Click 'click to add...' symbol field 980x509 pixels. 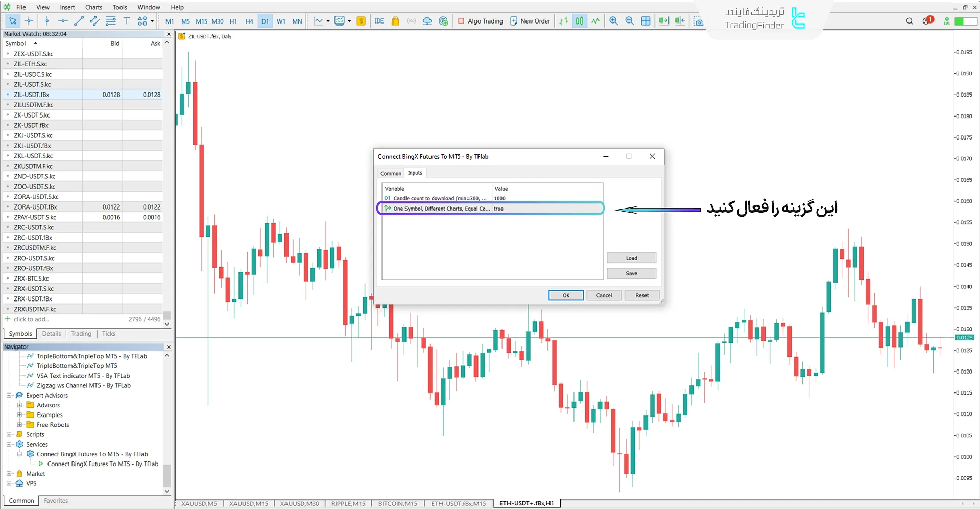tap(32, 319)
